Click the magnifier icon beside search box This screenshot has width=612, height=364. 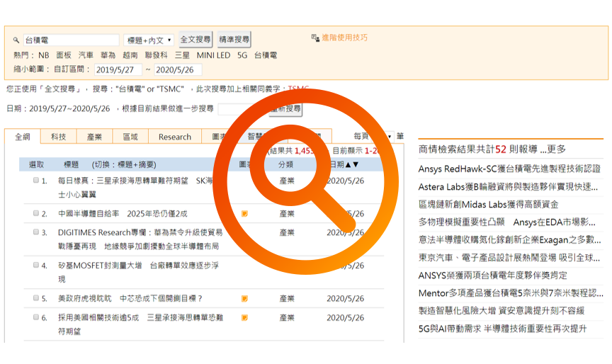click(x=16, y=40)
